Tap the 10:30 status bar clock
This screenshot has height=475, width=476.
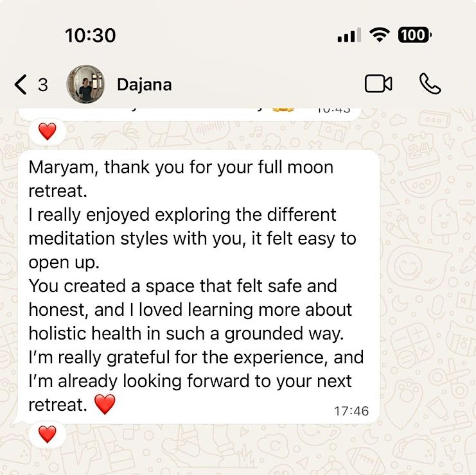point(90,35)
